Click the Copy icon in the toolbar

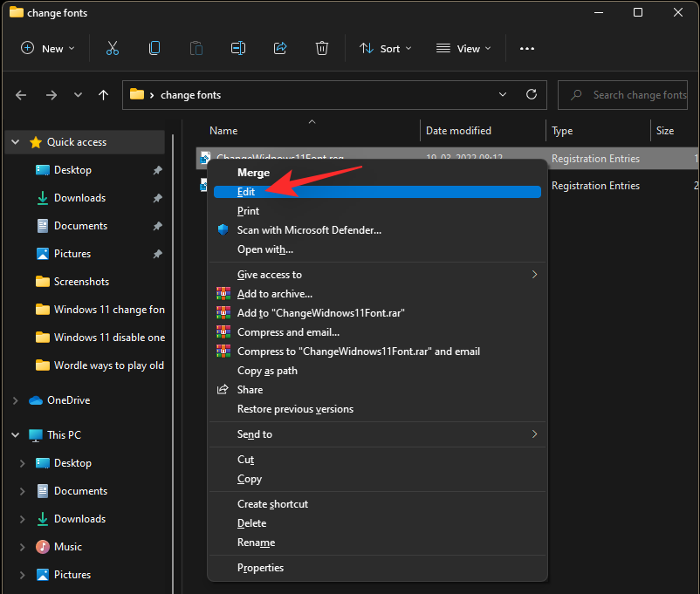[154, 48]
